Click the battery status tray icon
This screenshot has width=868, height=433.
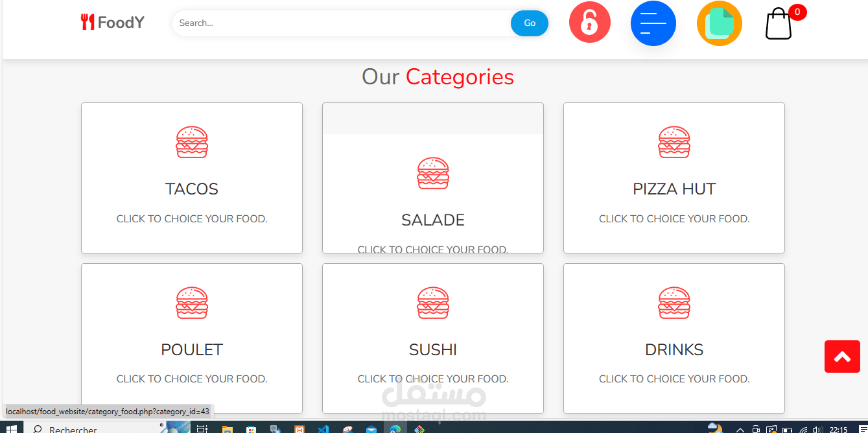tap(786, 429)
